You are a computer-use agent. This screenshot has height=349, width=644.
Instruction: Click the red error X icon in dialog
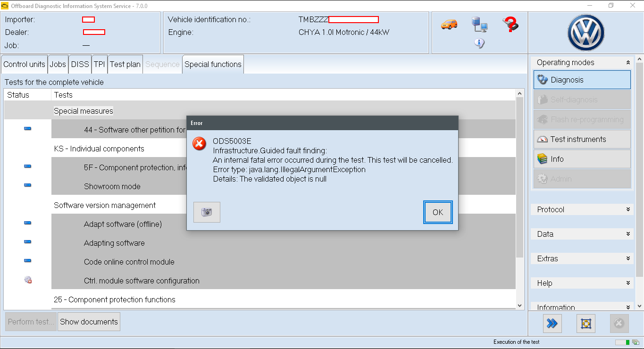tap(200, 144)
